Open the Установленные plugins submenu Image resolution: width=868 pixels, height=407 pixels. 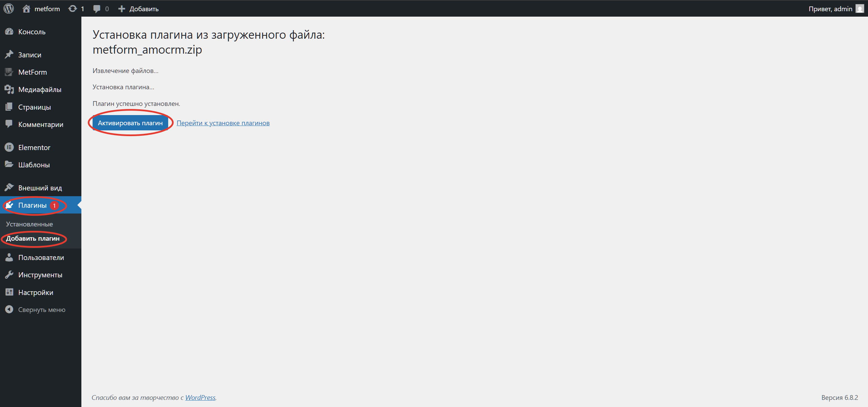pos(29,224)
